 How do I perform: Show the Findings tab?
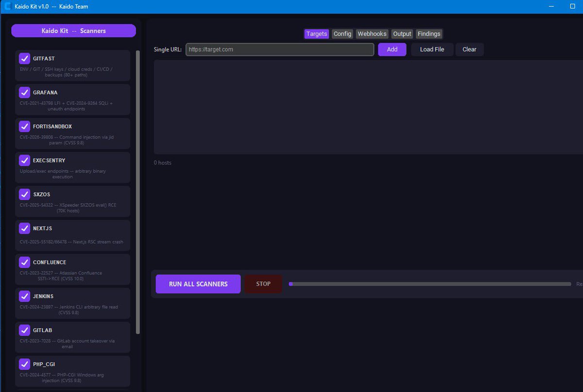point(429,34)
